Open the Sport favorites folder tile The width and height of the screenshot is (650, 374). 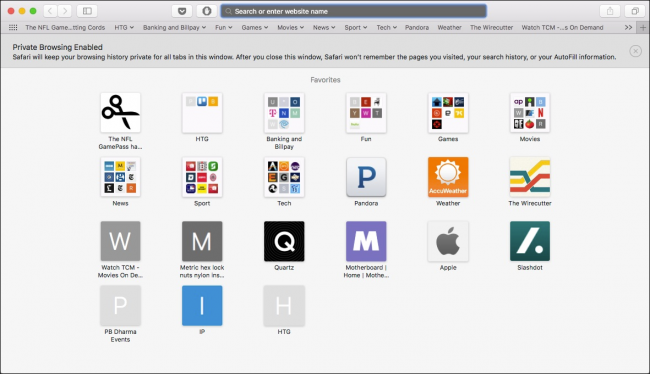pos(202,177)
